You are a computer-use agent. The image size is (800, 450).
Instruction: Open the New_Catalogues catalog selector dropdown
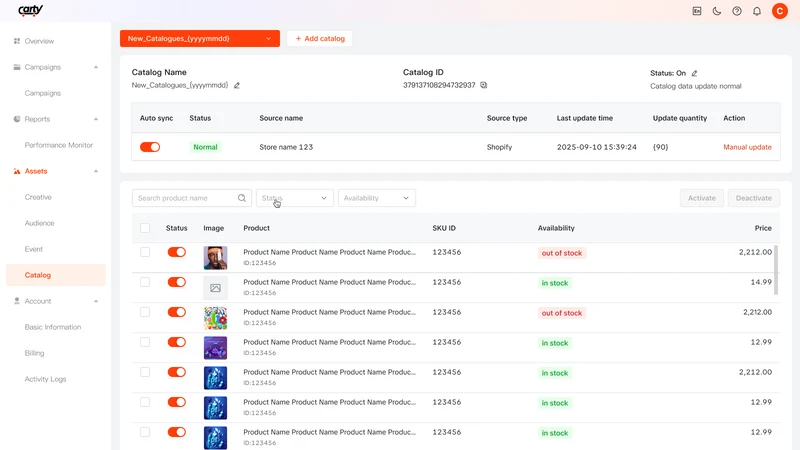[x=200, y=38]
